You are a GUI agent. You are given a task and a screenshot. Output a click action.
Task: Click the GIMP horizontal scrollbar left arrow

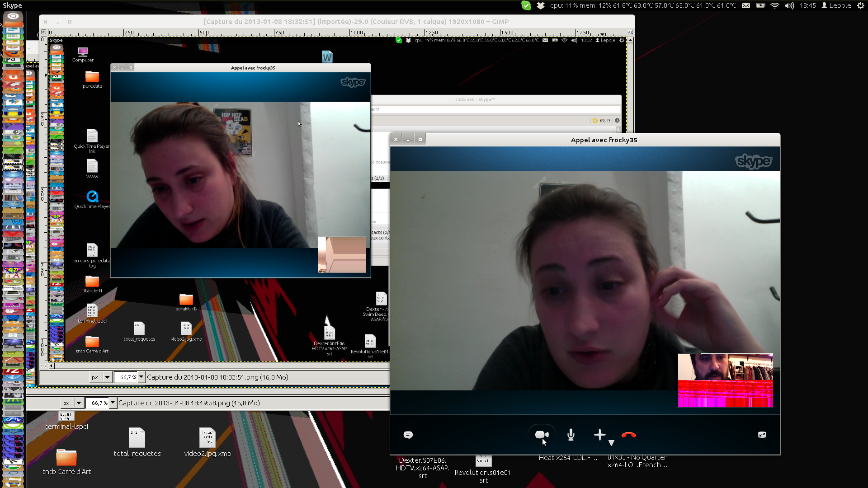(x=52, y=366)
